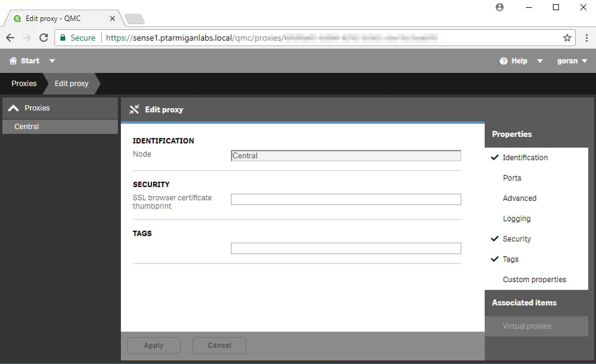Click the Edit proxy breadcrumb
Screen dimensions: 596x364
pos(72,83)
